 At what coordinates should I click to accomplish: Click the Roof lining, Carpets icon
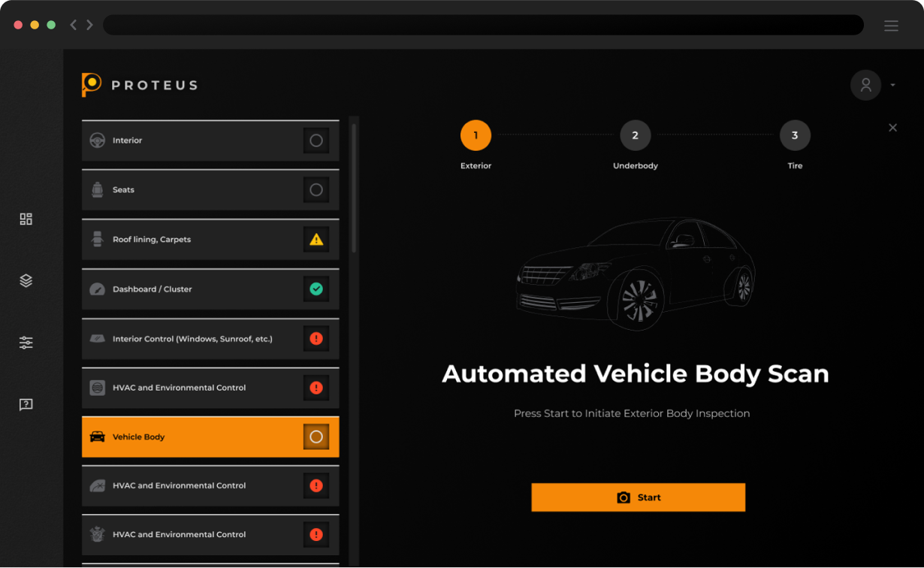[x=97, y=240]
